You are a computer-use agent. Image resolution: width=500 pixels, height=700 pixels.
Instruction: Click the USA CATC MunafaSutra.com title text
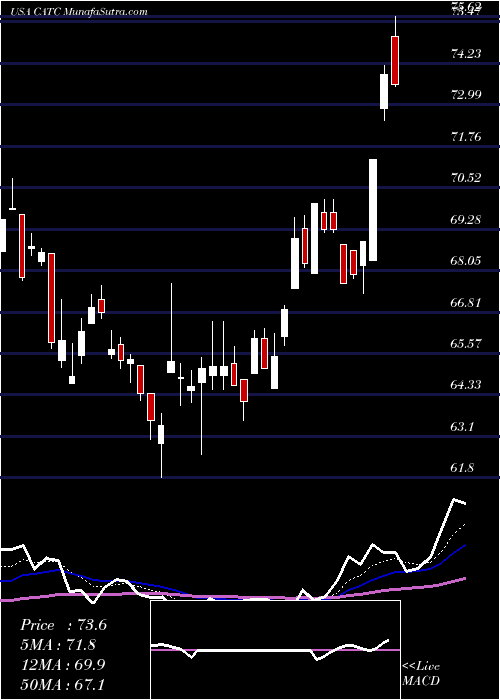coord(78,12)
